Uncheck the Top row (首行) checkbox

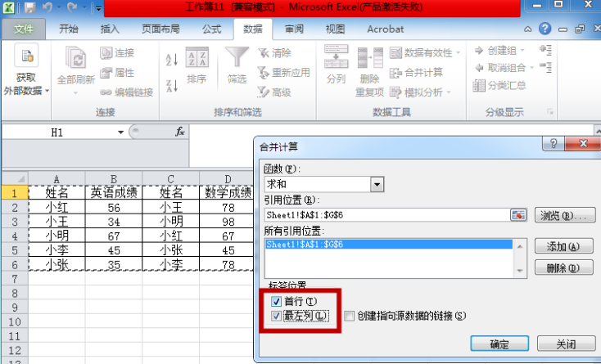tap(276, 301)
